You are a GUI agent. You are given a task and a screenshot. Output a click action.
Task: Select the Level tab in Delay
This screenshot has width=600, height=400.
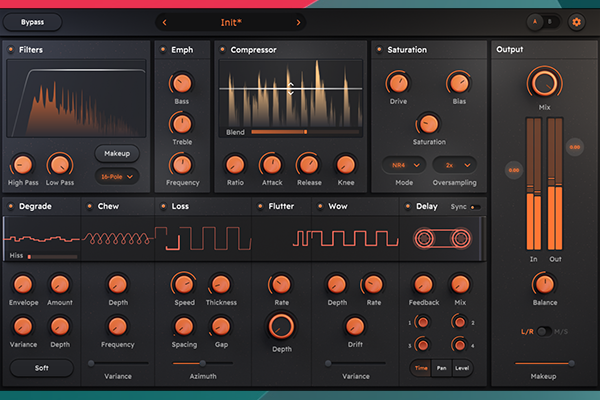[461, 369]
